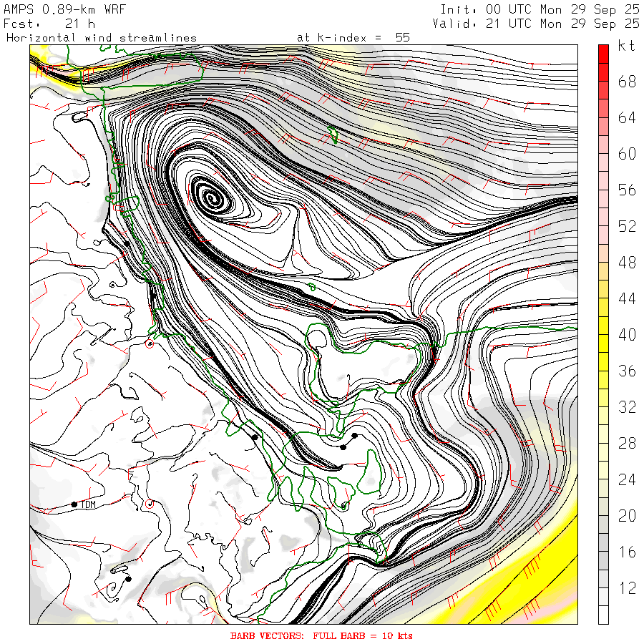
Task: Click the TDM station marker dot
Action: tap(74, 504)
